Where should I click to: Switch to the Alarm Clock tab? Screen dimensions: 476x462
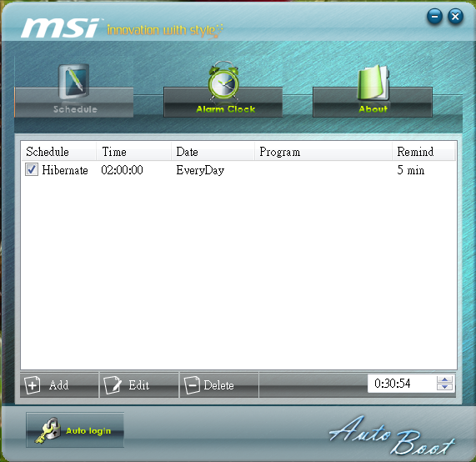coord(223,103)
